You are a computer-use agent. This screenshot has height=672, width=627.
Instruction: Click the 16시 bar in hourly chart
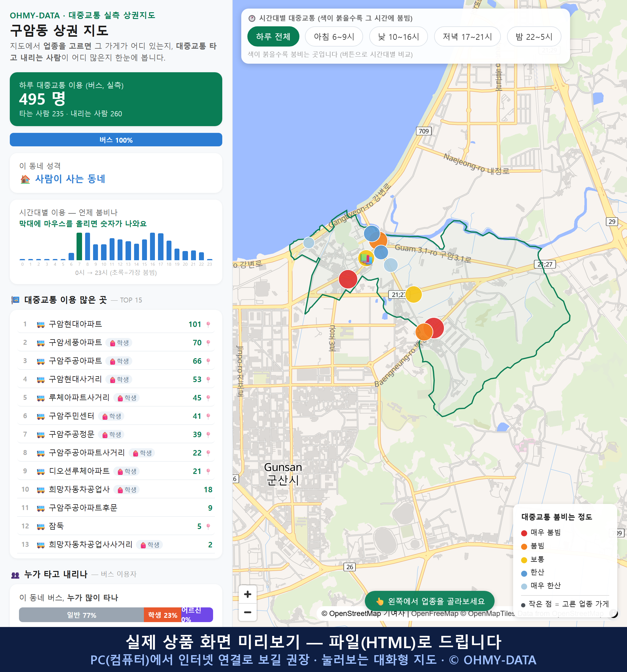(152, 246)
